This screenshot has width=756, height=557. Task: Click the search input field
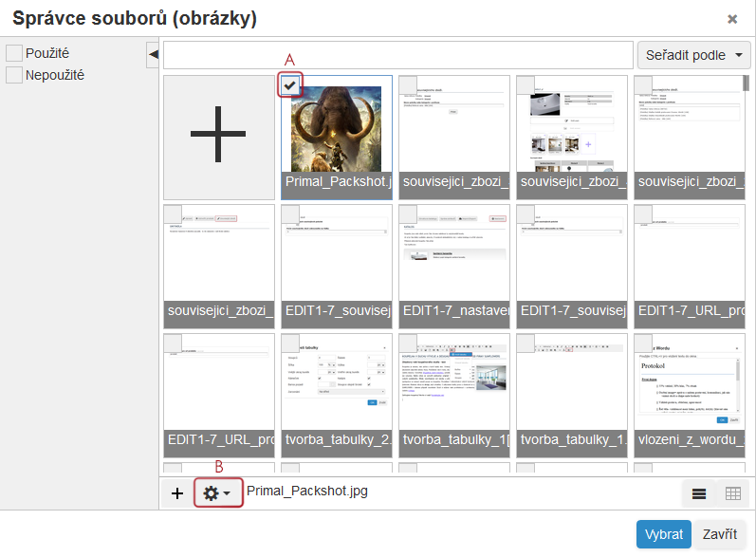click(x=397, y=55)
